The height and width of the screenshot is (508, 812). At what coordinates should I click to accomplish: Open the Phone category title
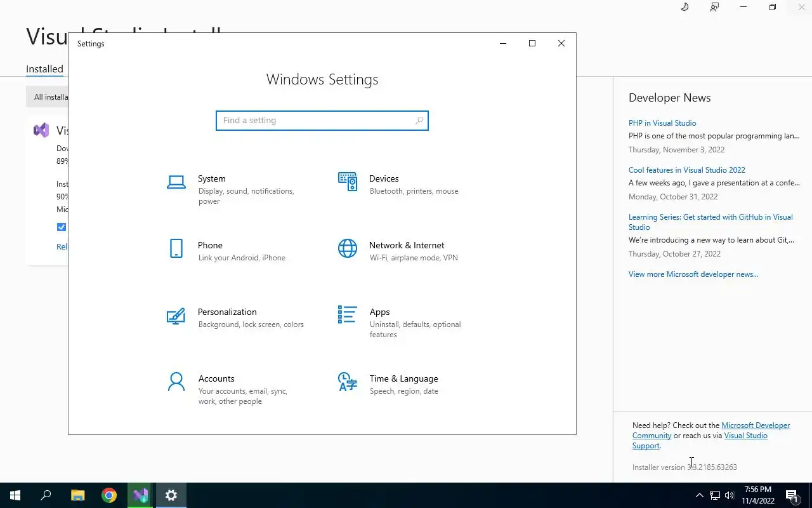point(210,245)
